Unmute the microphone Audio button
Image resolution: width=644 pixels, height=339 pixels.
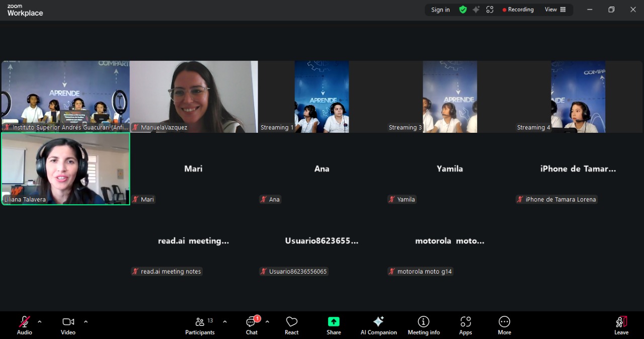point(24,325)
